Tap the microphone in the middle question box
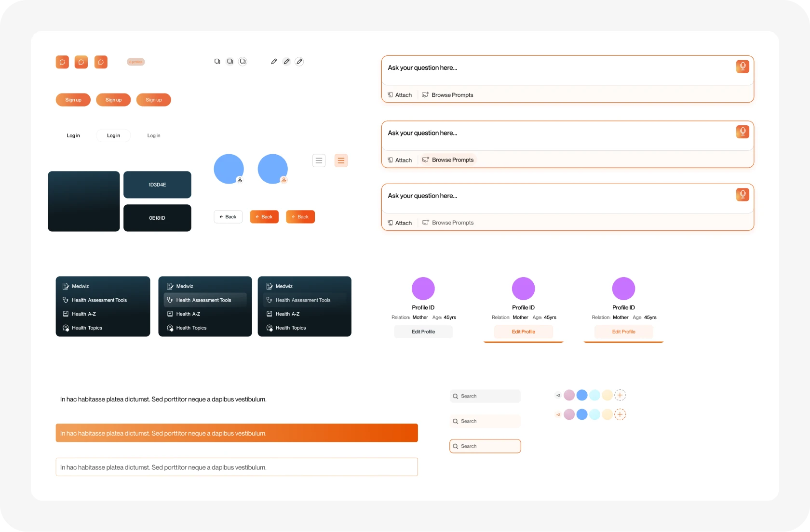The image size is (810, 532). [742, 132]
